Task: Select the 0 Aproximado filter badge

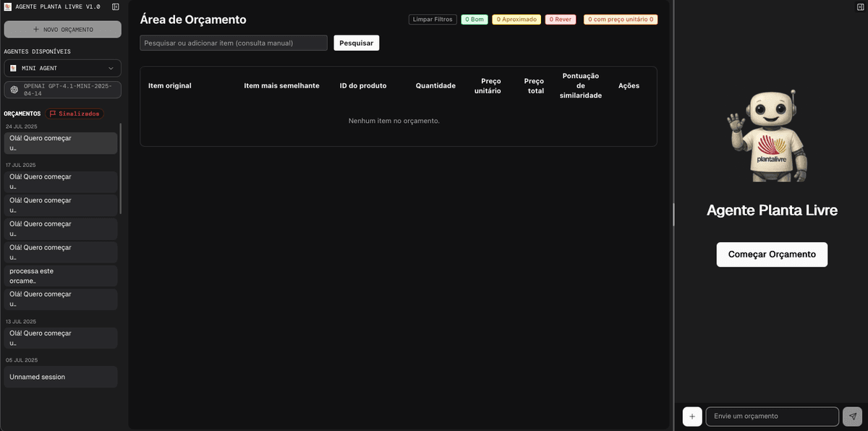Action: coord(517,19)
